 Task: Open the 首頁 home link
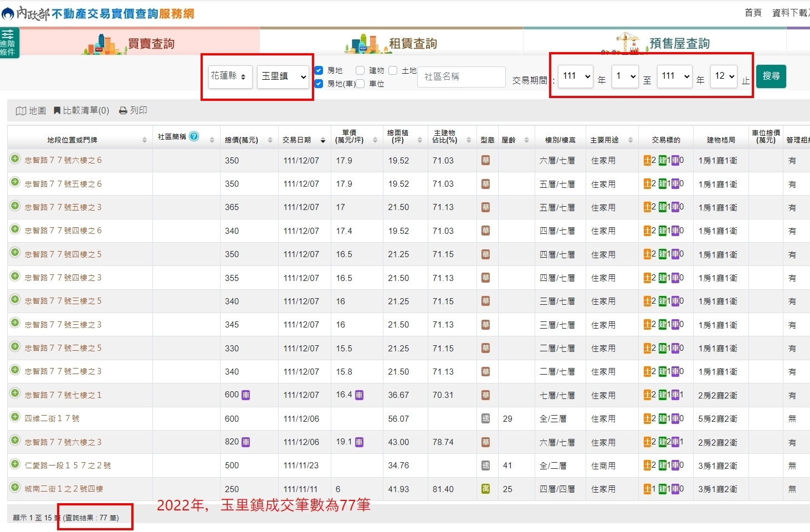coord(752,13)
